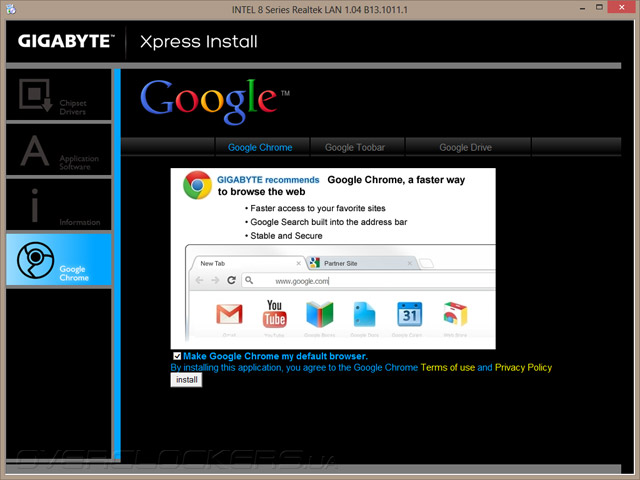Open the Application Software section
The width and height of the screenshot is (640, 480).
point(59,150)
